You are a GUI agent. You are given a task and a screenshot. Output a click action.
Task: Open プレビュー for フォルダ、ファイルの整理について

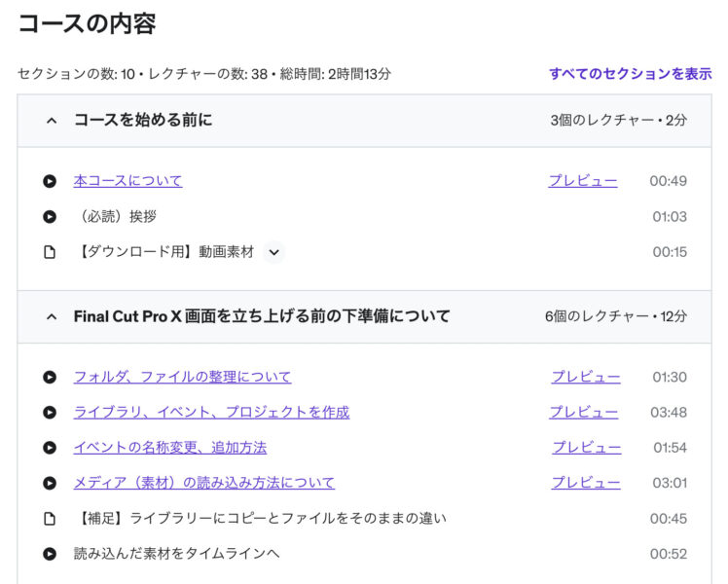586,377
